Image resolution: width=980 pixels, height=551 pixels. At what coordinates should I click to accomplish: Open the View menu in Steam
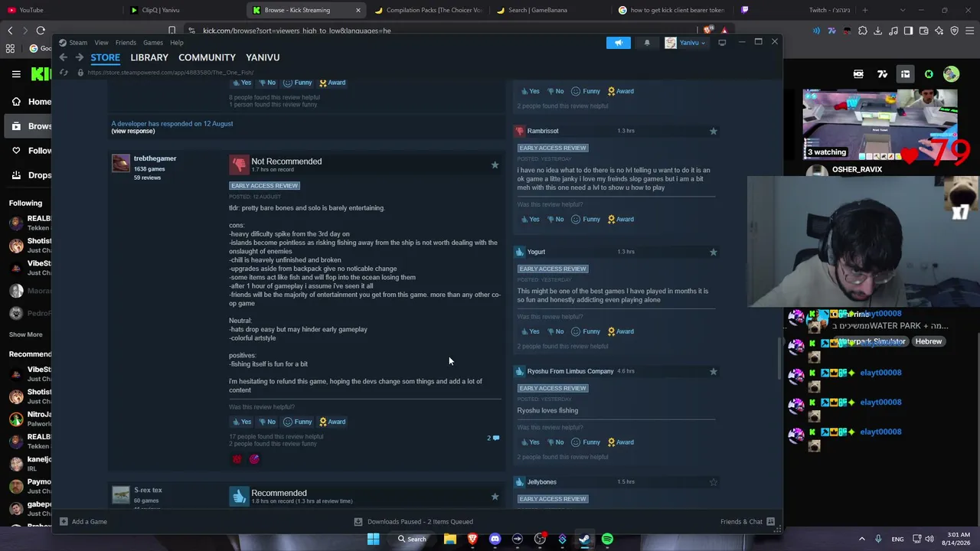tap(101, 43)
